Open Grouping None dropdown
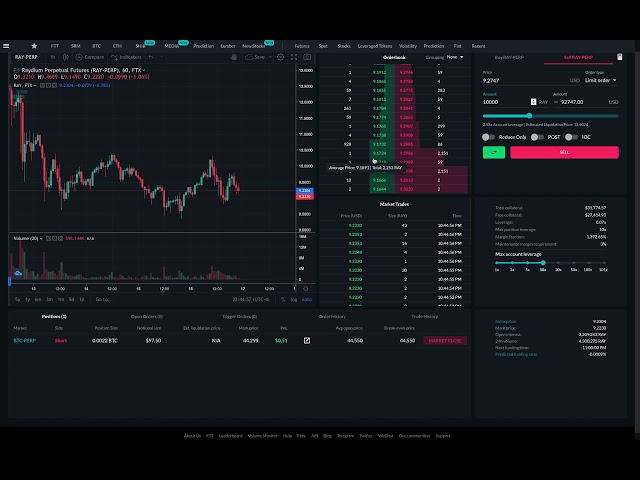 [x=455, y=57]
